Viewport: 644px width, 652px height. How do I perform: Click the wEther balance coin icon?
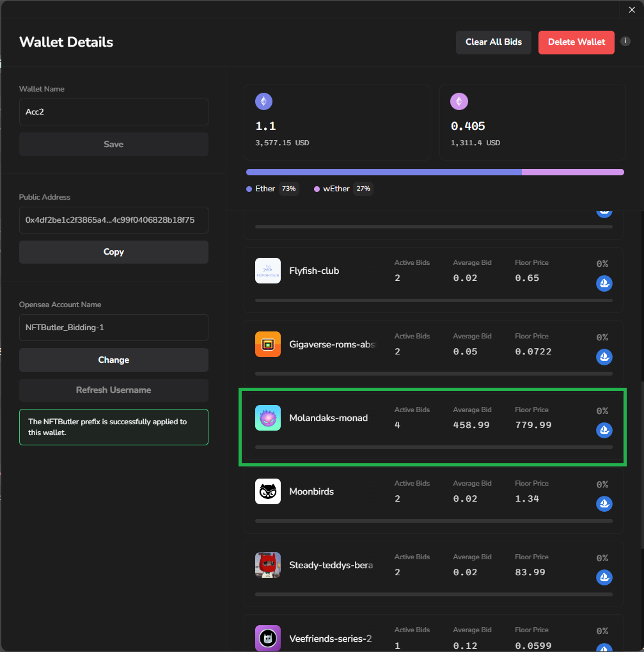(x=459, y=101)
